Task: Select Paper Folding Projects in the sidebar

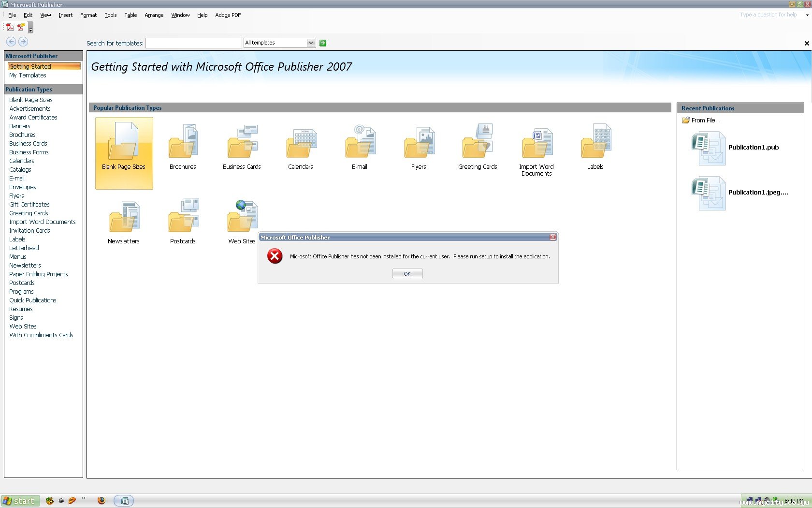Action: click(39, 274)
